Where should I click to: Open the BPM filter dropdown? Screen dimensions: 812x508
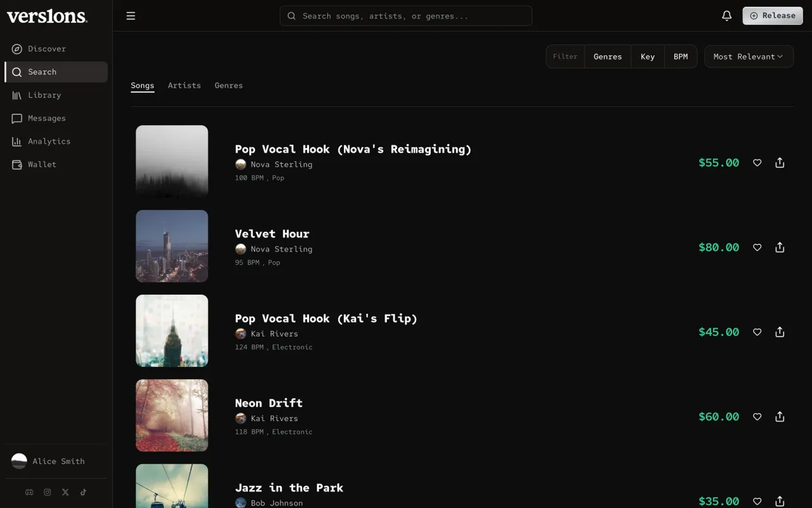681,57
